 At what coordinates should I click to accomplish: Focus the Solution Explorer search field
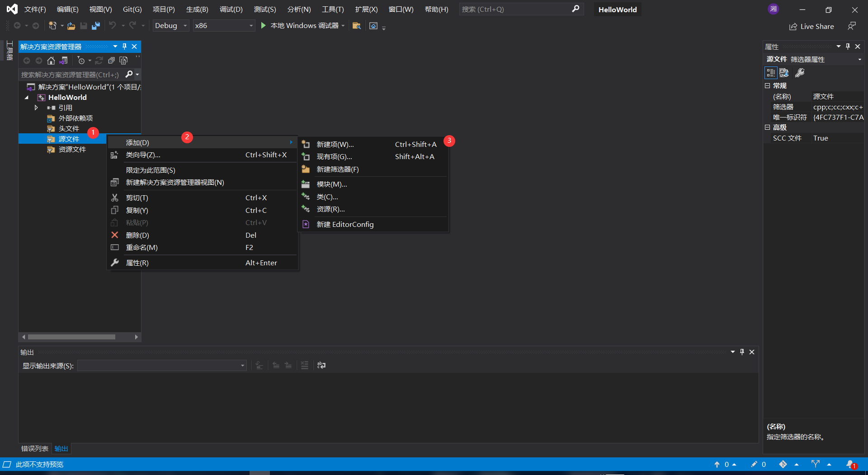pos(70,75)
